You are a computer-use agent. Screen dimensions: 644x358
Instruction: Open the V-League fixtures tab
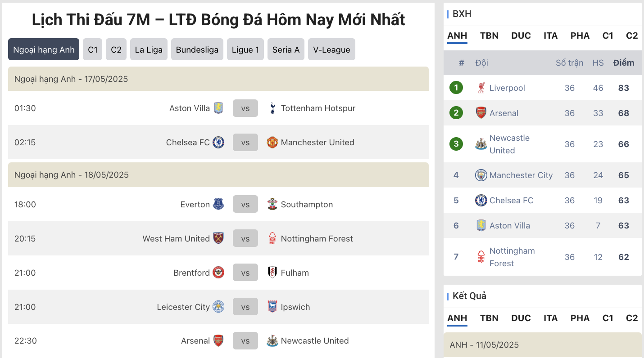[x=331, y=49]
